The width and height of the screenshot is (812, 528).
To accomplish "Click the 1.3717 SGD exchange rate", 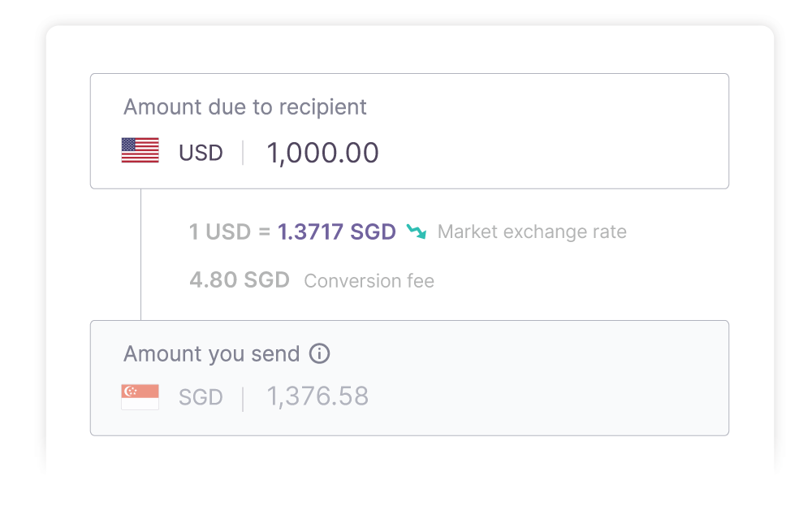I will click(337, 232).
